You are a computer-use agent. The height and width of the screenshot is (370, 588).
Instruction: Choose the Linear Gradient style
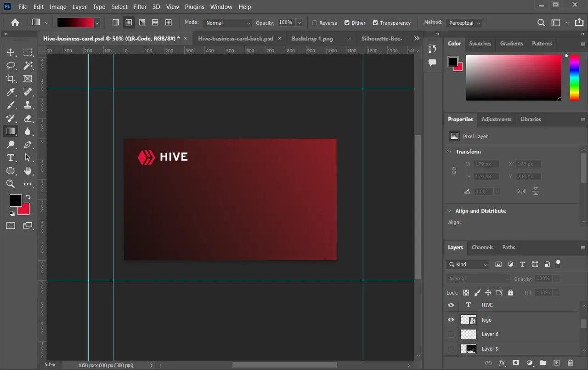116,22
